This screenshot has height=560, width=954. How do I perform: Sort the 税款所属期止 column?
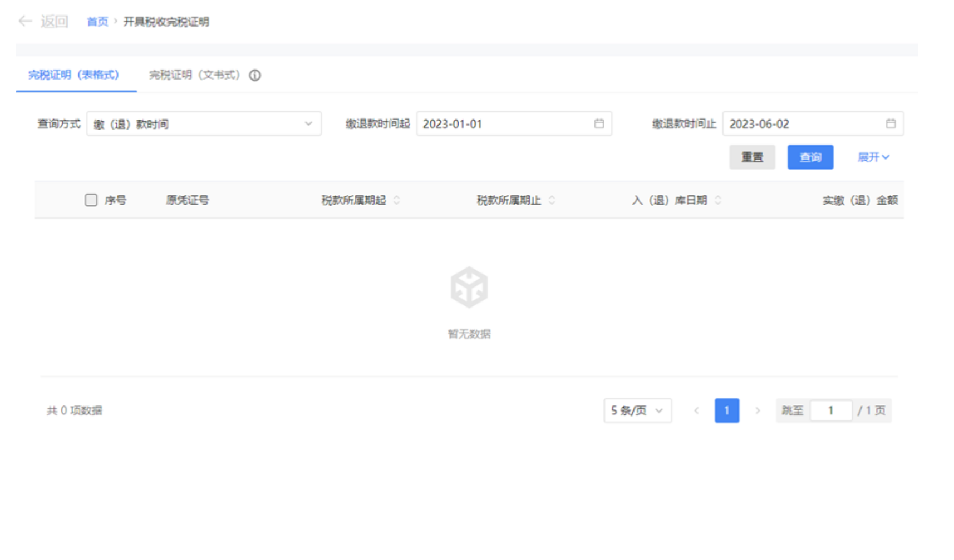click(552, 200)
